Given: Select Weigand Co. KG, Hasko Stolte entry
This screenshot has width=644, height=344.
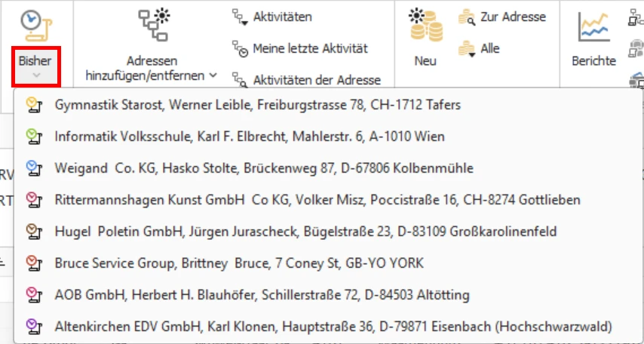Looking at the screenshot, I should tap(328, 168).
